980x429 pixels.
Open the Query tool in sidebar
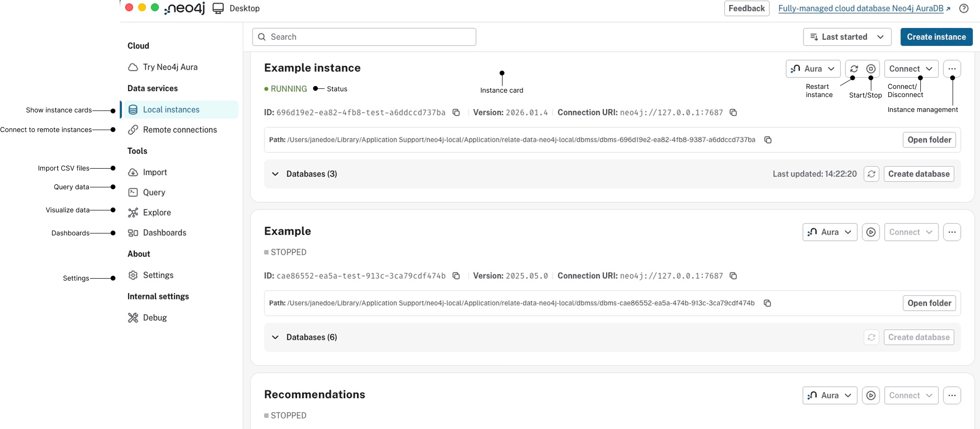pyautogui.click(x=154, y=192)
